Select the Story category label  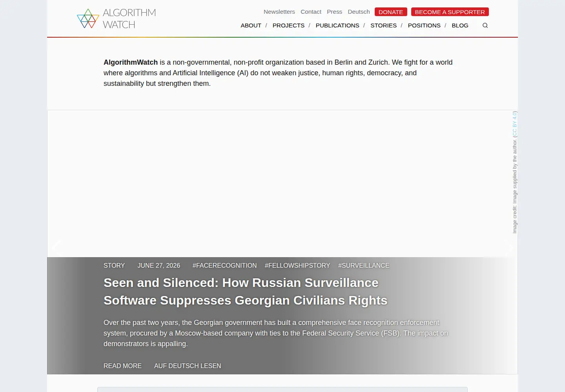[x=114, y=265]
